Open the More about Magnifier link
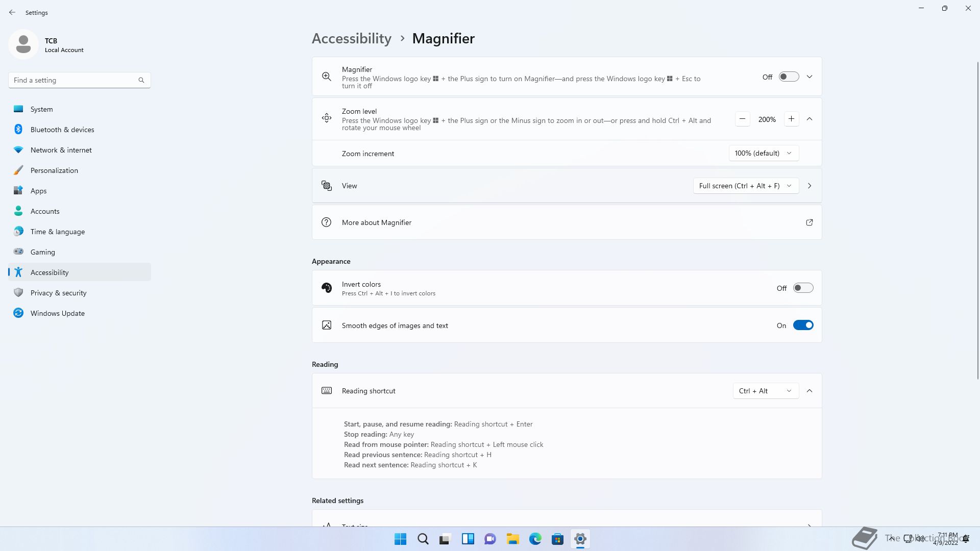This screenshot has width=980, height=551. coord(567,222)
